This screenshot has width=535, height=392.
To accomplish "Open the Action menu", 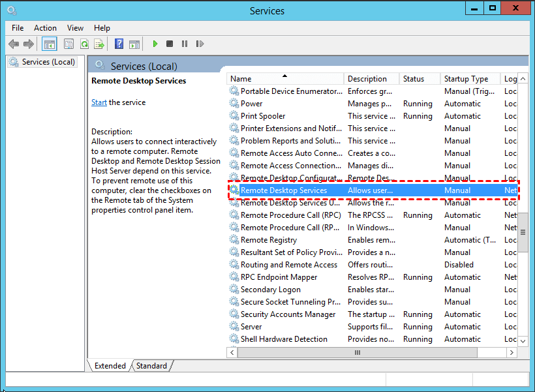I will 45,28.
